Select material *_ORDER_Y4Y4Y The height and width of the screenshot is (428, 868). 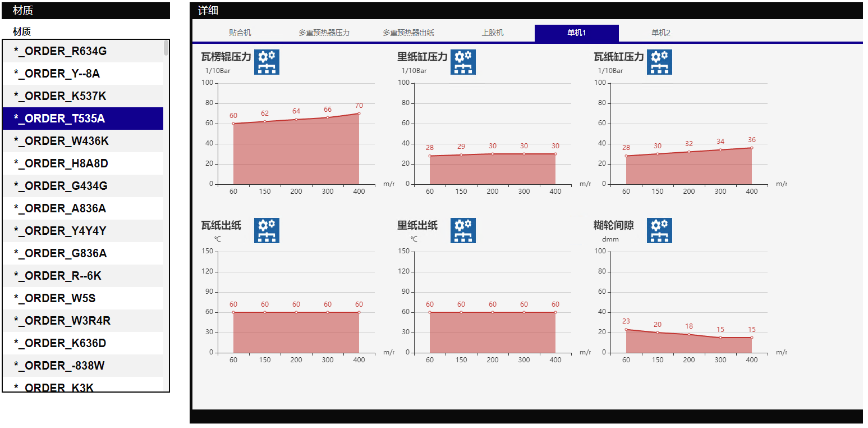[83, 231]
